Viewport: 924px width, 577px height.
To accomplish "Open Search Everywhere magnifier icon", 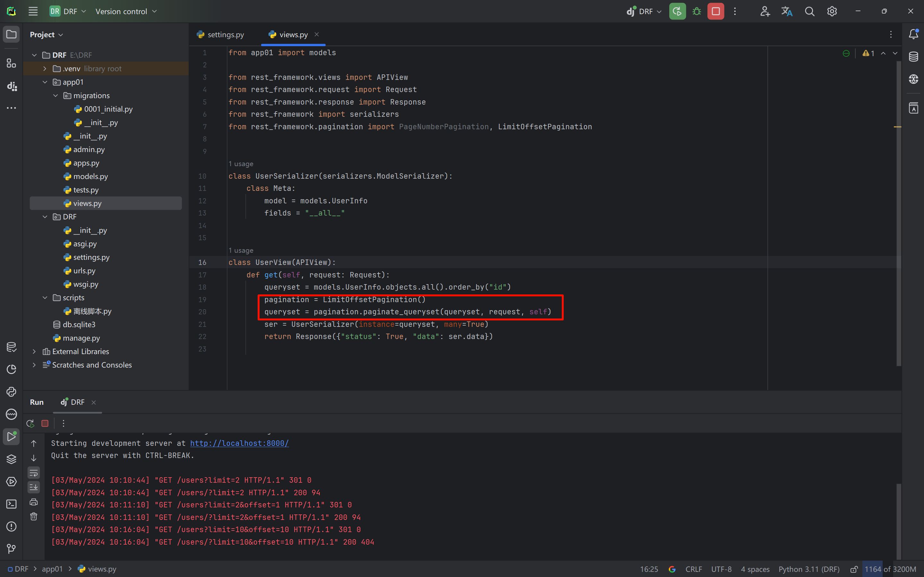I will 809,12.
